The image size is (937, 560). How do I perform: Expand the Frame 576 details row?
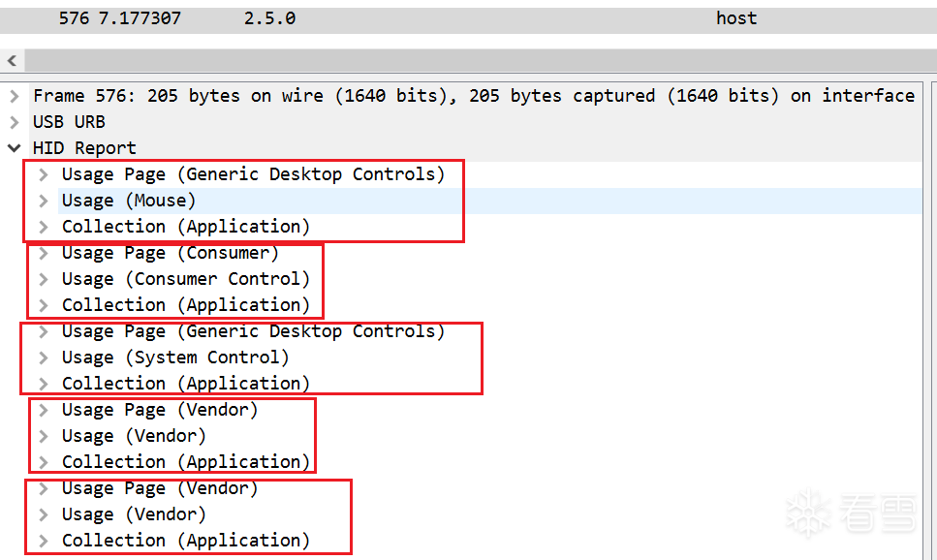[x=14, y=96]
